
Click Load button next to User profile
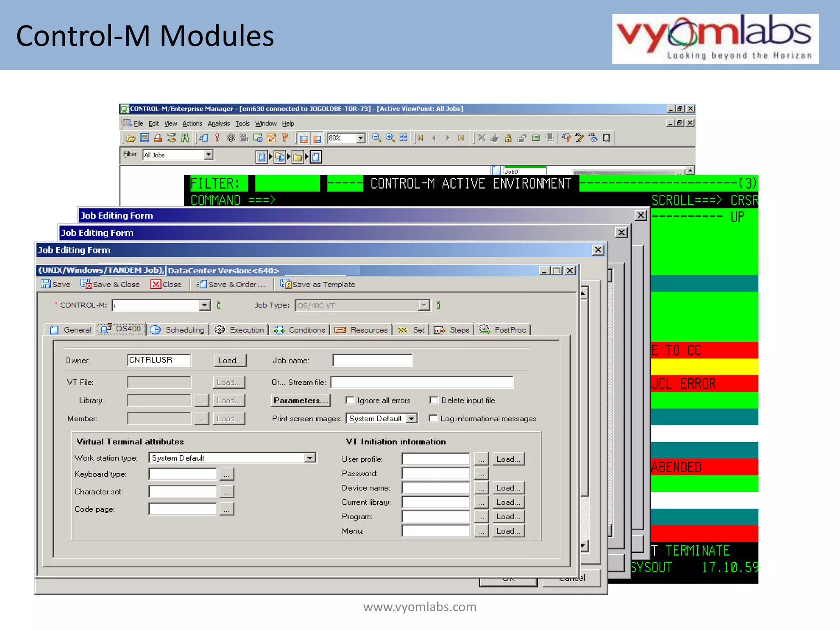508,459
